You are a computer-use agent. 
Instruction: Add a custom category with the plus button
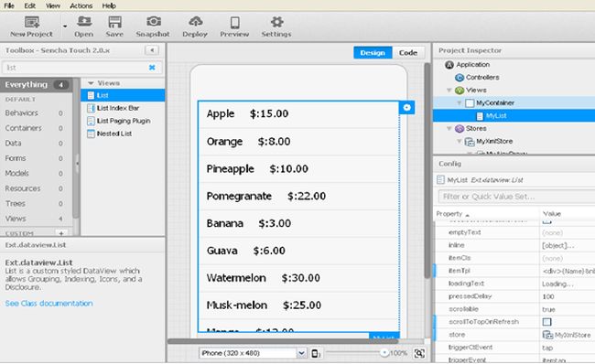point(61,233)
